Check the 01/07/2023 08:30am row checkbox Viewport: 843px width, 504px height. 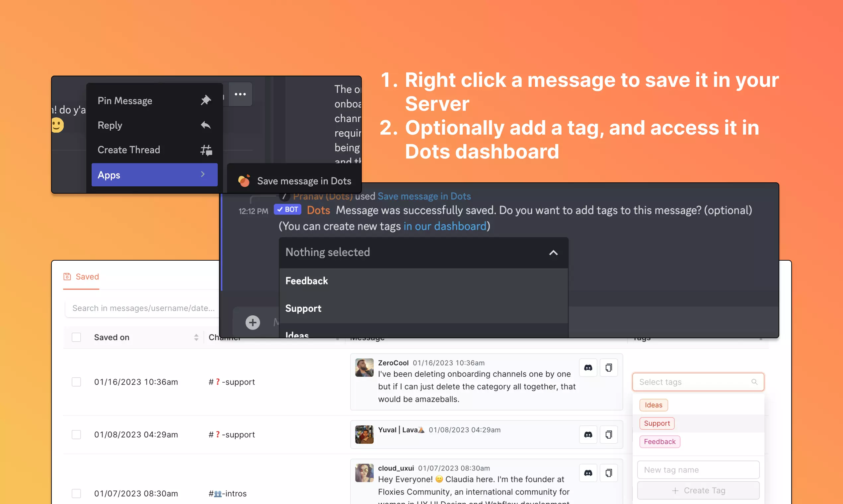pyautogui.click(x=76, y=493)
